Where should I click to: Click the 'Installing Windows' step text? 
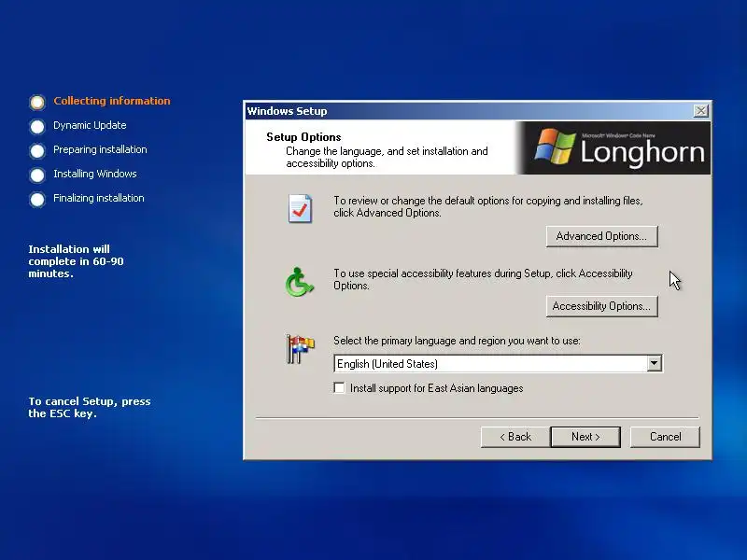pyautogui.click(x=95, y=174)
